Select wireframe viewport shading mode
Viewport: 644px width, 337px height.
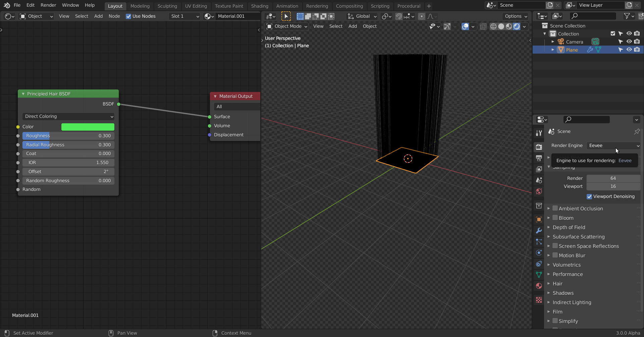pos(493,26)
